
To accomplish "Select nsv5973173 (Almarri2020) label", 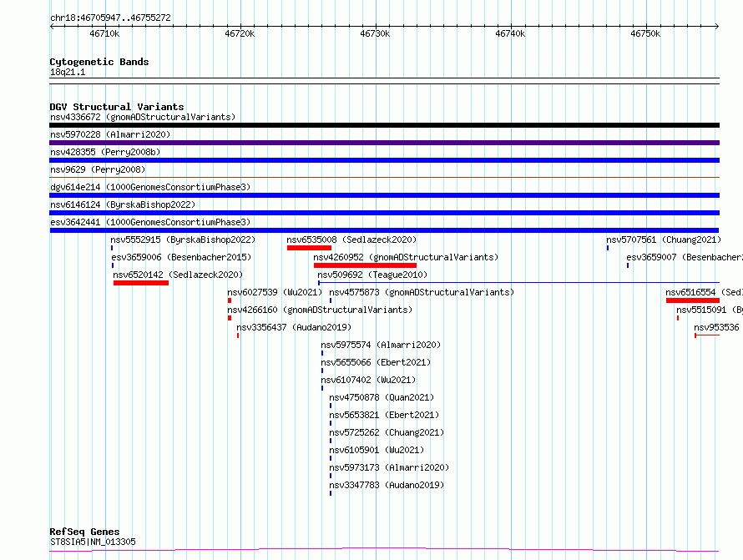I will [x=390, y=467].
